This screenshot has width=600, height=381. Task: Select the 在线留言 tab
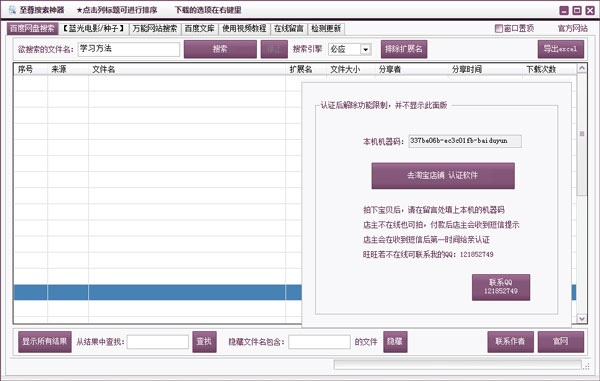(289, 29)
